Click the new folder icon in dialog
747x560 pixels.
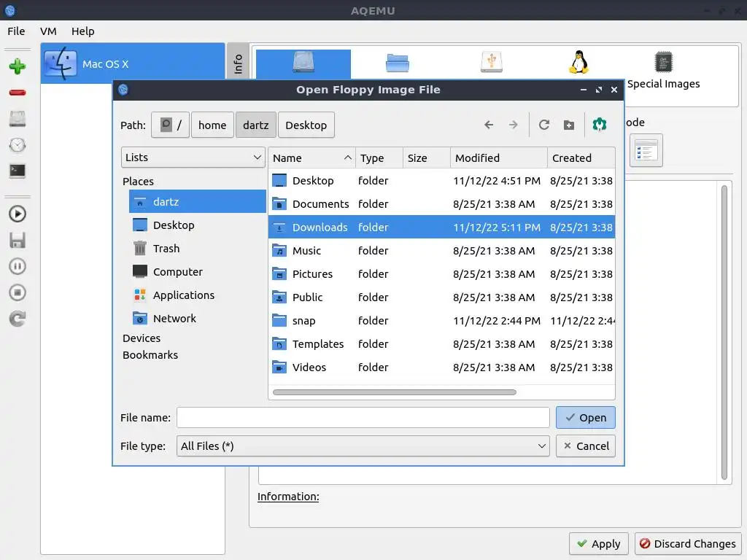tap(569, 125)
